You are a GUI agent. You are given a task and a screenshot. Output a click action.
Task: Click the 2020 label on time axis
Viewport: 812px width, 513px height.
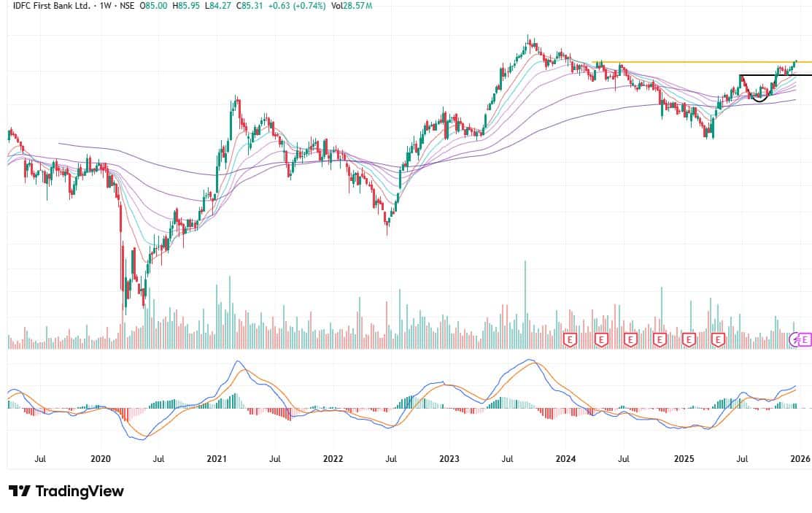[101, 458]
